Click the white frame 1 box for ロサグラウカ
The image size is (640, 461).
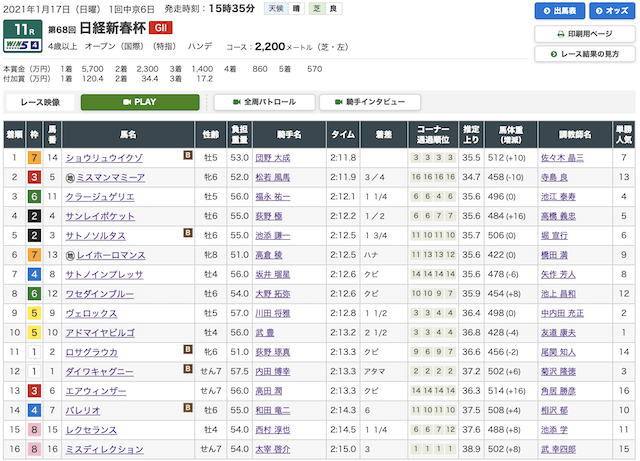tap(34, 352)
